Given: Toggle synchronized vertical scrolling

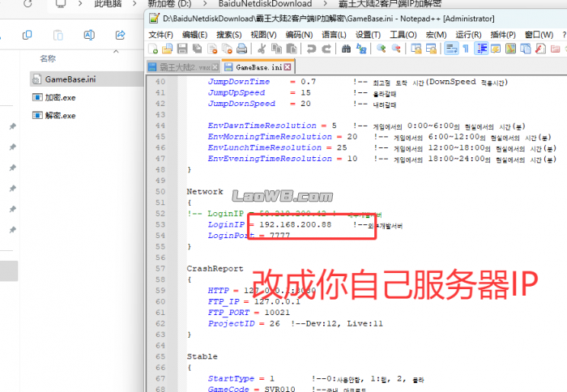Looking at the screenshot, I should [x=416, y=49].
